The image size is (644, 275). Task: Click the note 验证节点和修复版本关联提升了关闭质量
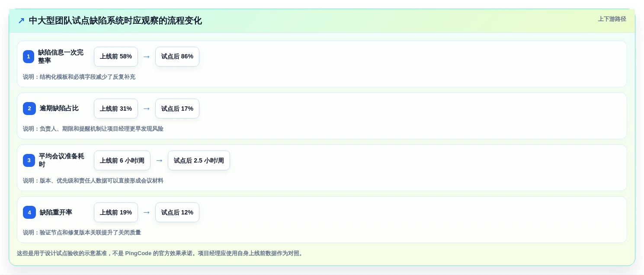82,233
